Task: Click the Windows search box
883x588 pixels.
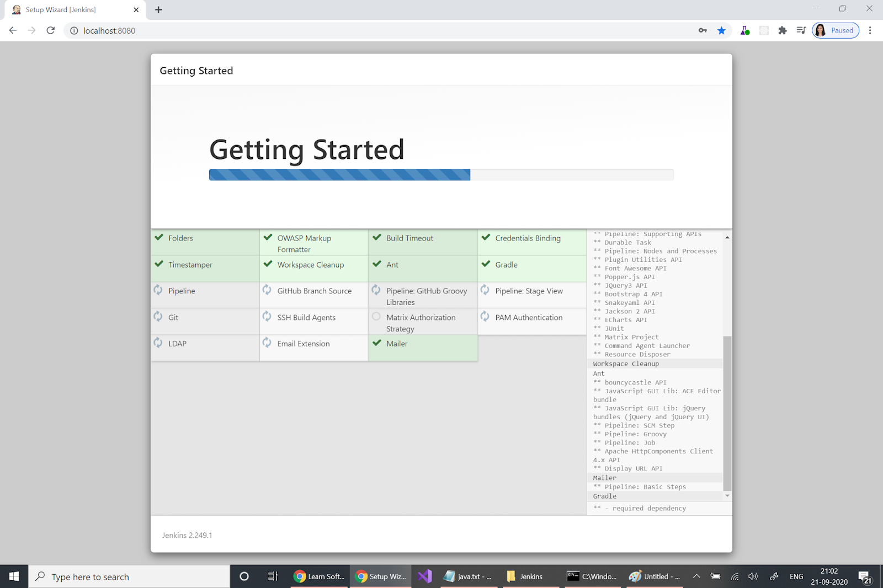Action: coord(129,576)
